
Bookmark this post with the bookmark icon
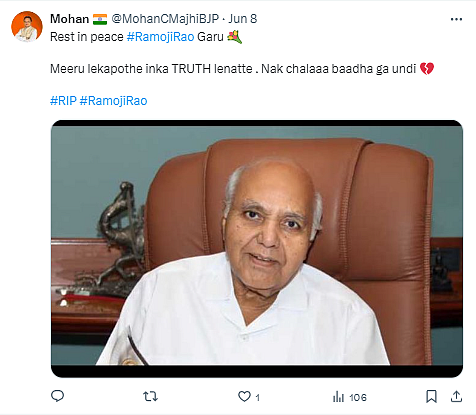pos(431,396)
